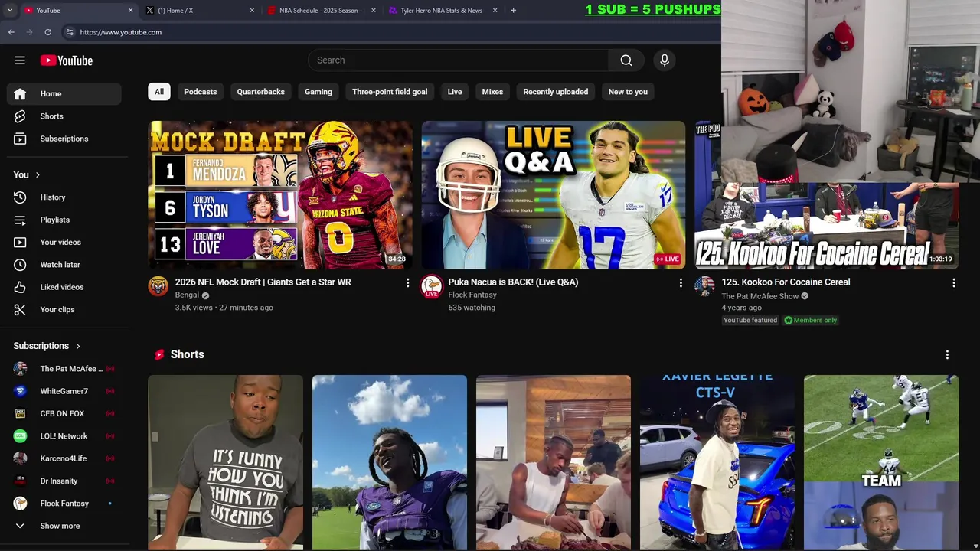Expand the Subscriptions section heading
This screenshot has height=551, width=980.
[x=47, y=346]
